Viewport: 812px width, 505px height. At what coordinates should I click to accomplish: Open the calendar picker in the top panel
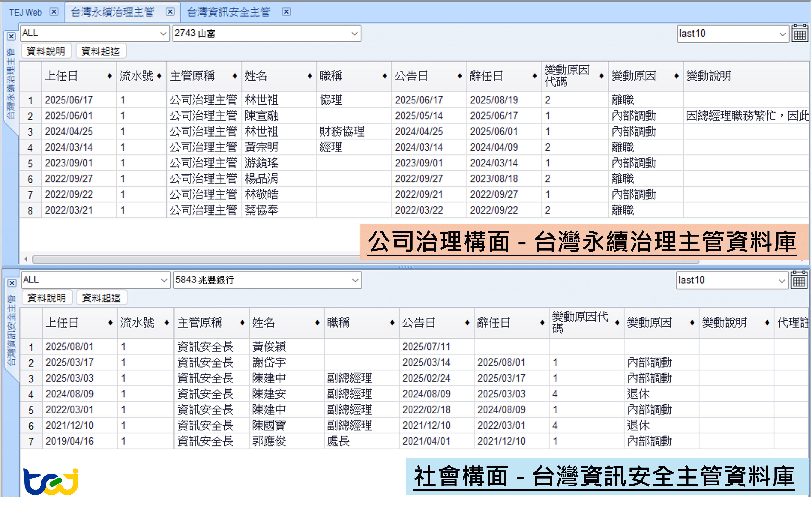pos(800,33)
